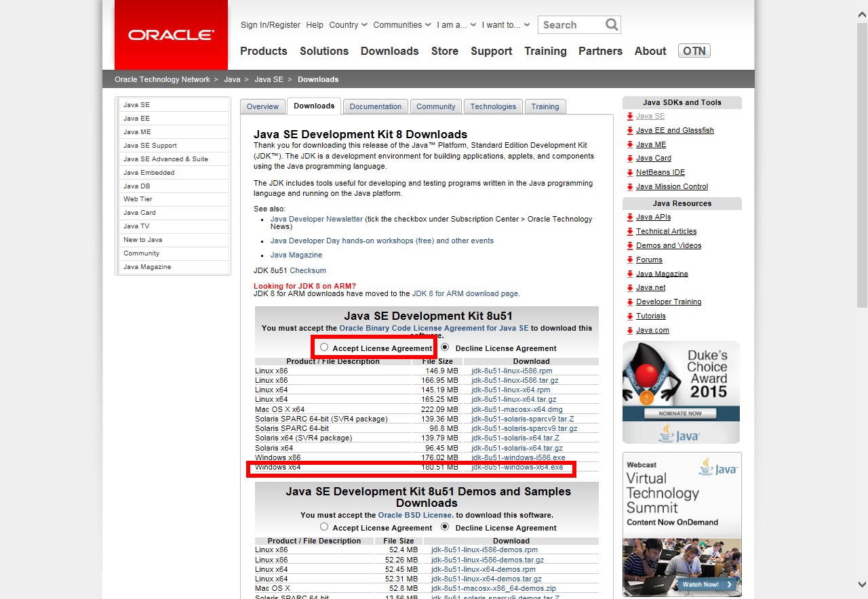Click download arrow icon beside Forums

click(x=630, y=260)
